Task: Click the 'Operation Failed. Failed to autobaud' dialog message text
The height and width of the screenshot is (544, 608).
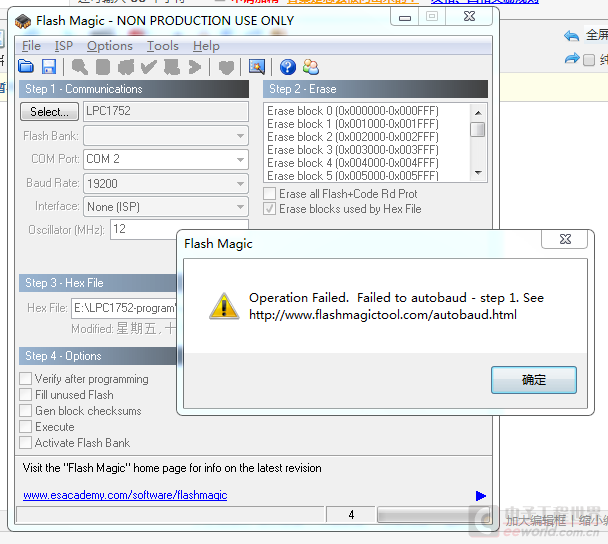Action: click(396, 306)
